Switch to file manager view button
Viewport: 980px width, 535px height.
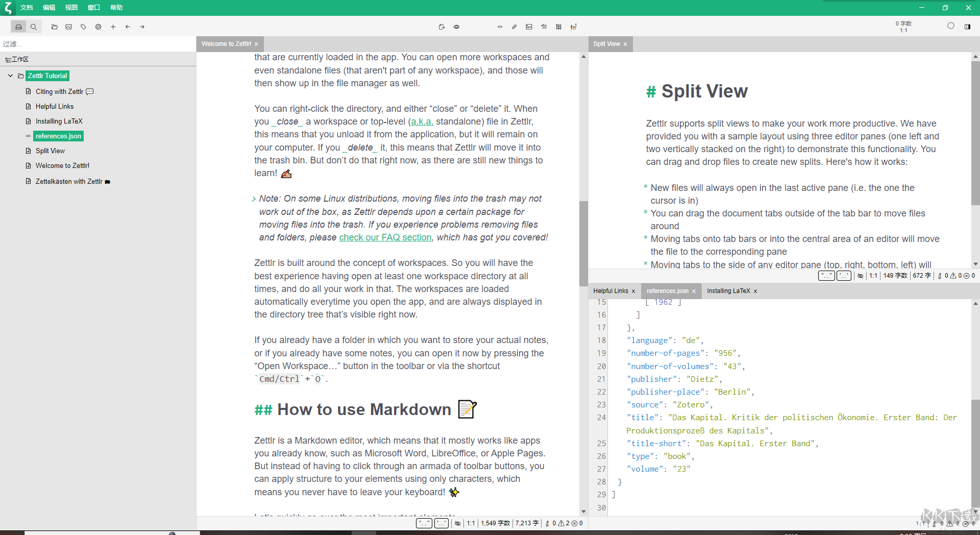point(19,27)
